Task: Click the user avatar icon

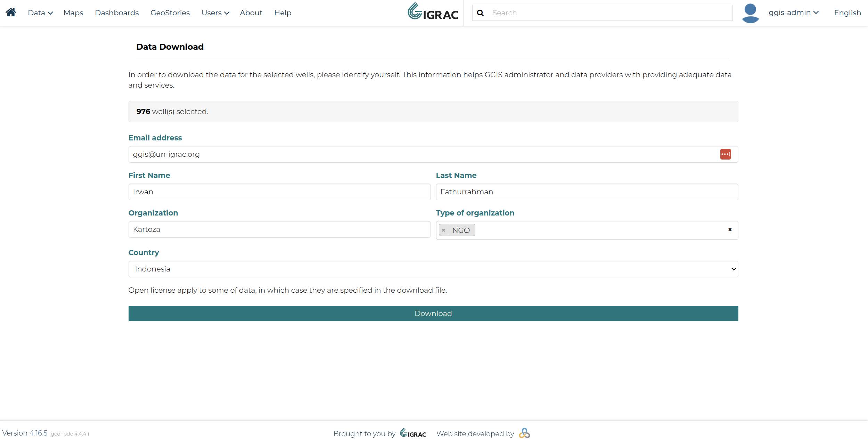Action: tap(750, 13)
